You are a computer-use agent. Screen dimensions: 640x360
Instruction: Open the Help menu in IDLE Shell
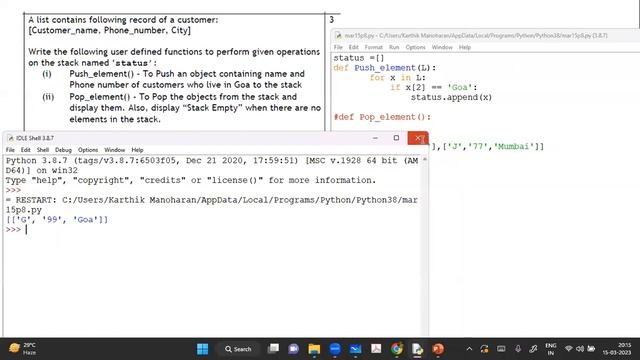[137, 150]
